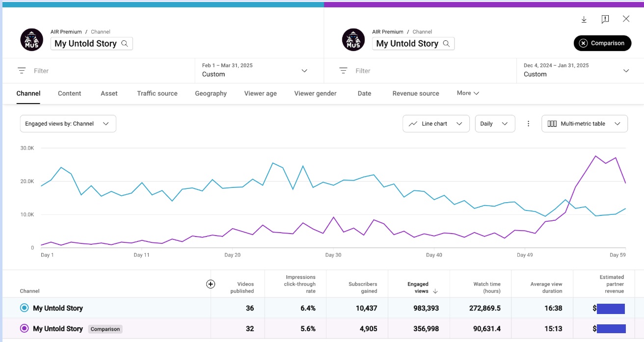644x342 pixels.
Task: Click the download report icon
Action: (x=584, y=19)
